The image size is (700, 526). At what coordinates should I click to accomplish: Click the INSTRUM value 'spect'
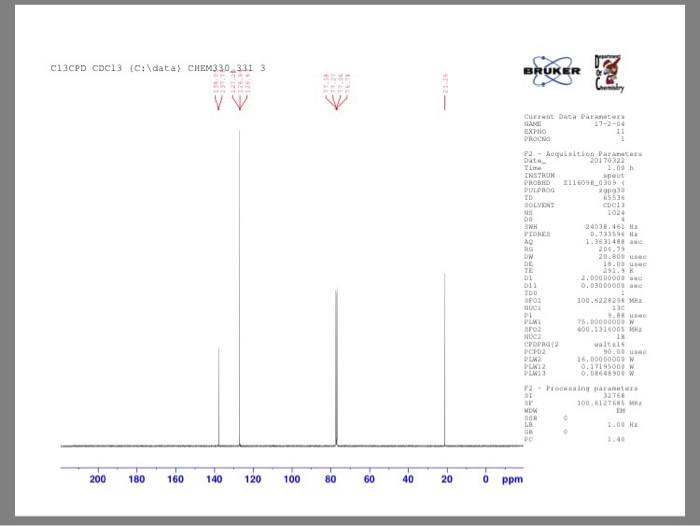click(x=614, y=175)
